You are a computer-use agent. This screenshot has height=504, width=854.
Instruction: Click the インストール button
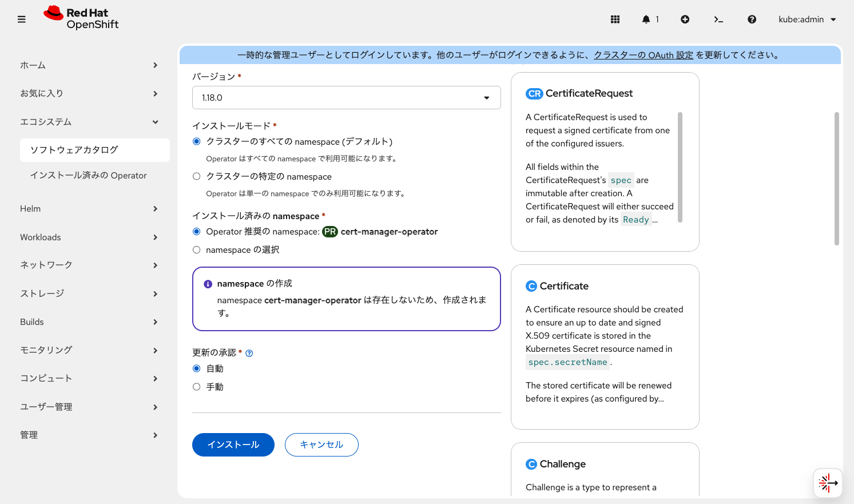(233, 445)
